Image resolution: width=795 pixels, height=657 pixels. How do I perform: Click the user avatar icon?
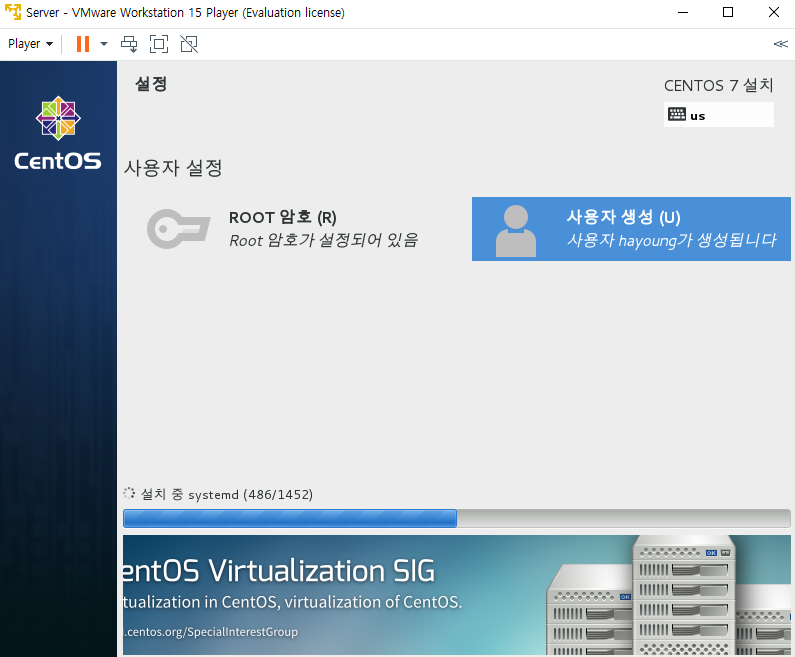(516, 231)
